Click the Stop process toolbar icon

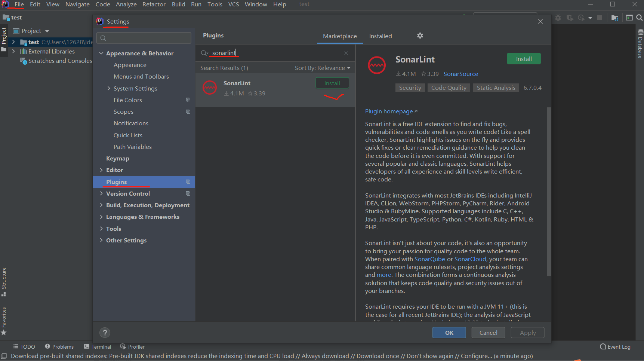pos(600,18)
